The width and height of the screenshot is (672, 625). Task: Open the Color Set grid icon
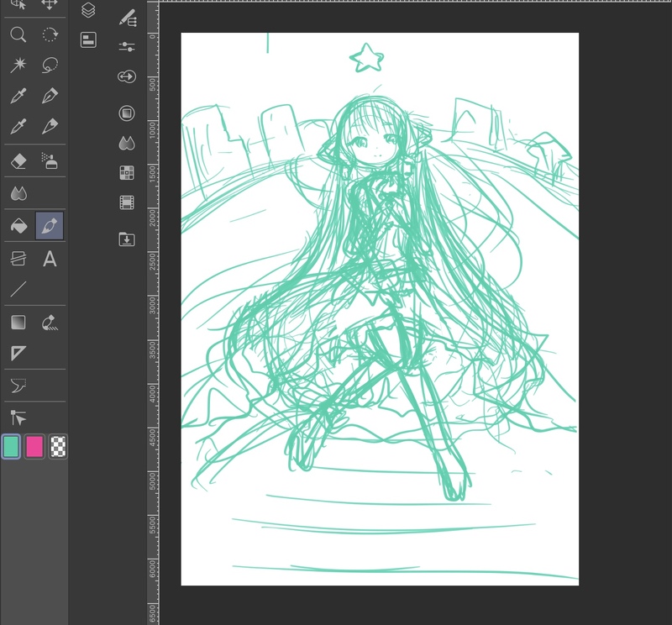127,173
